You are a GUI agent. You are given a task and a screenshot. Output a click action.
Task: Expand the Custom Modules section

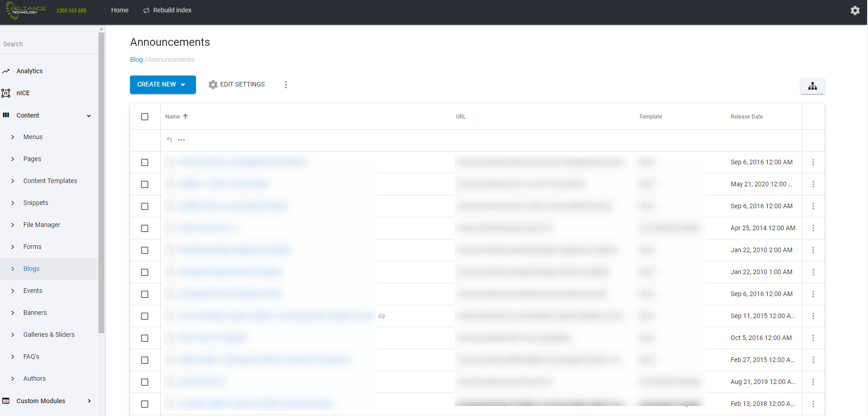(x=89, y=401)
